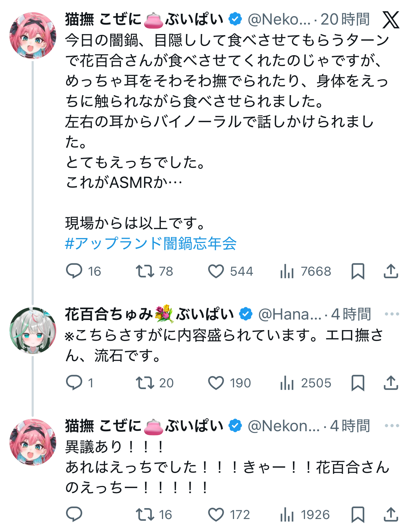Screen dimensions: 411x532
Task: View analytics showing 7668 views
Action: 287,271
